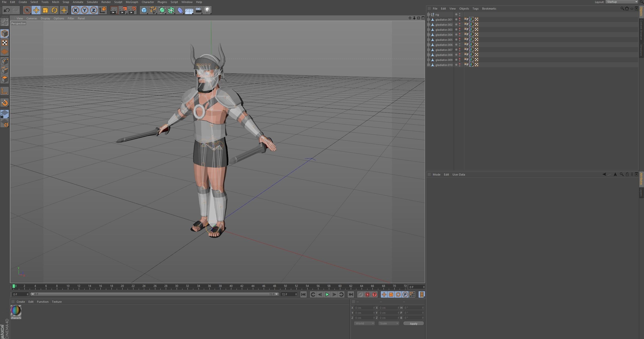Screen dimensions: 644x339
Task: Open the material manager Texture menu
Action: 57,302
